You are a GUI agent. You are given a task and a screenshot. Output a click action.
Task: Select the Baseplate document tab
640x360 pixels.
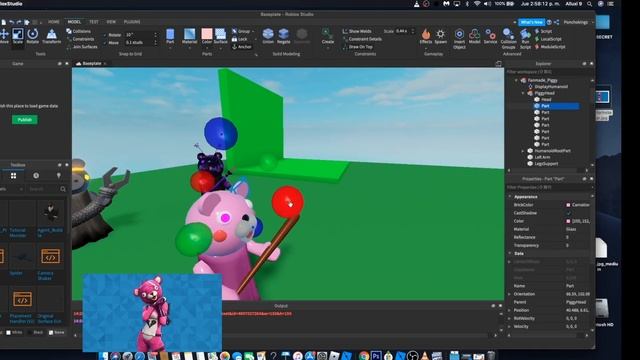coord(91,64)
